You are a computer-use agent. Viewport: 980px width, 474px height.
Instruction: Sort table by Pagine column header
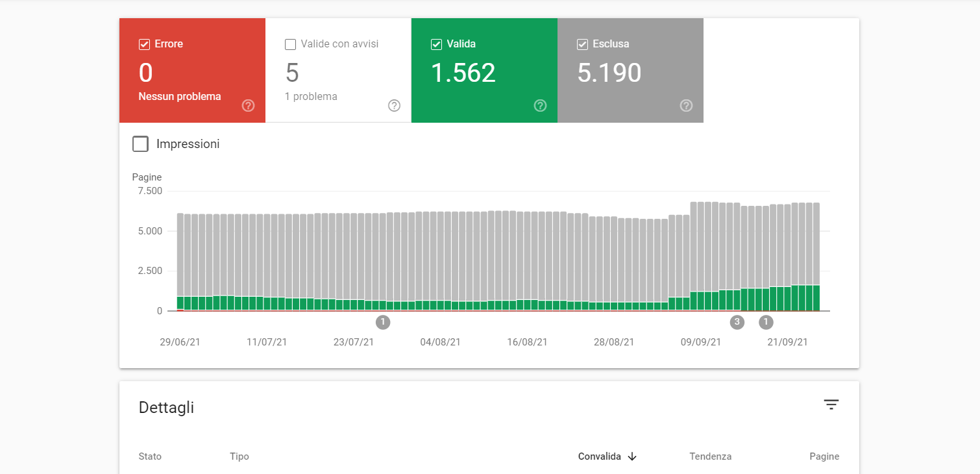[x=824, y=456]
